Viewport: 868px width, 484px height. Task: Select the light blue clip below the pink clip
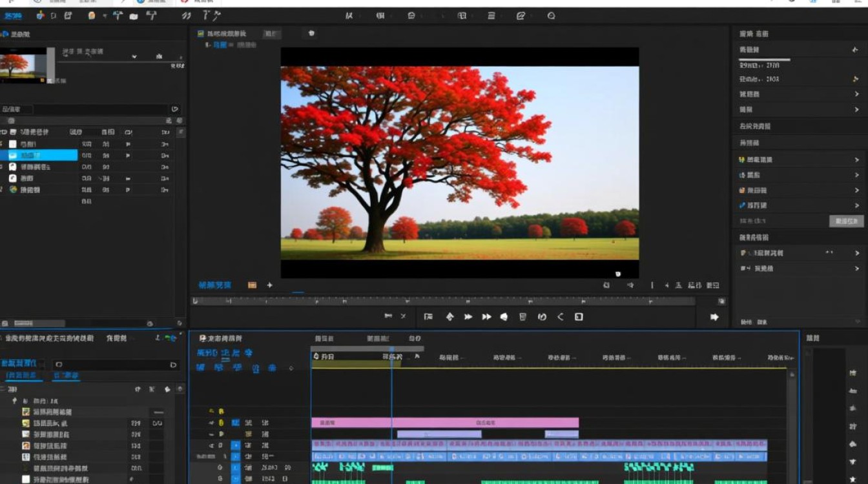click(439, 434)
